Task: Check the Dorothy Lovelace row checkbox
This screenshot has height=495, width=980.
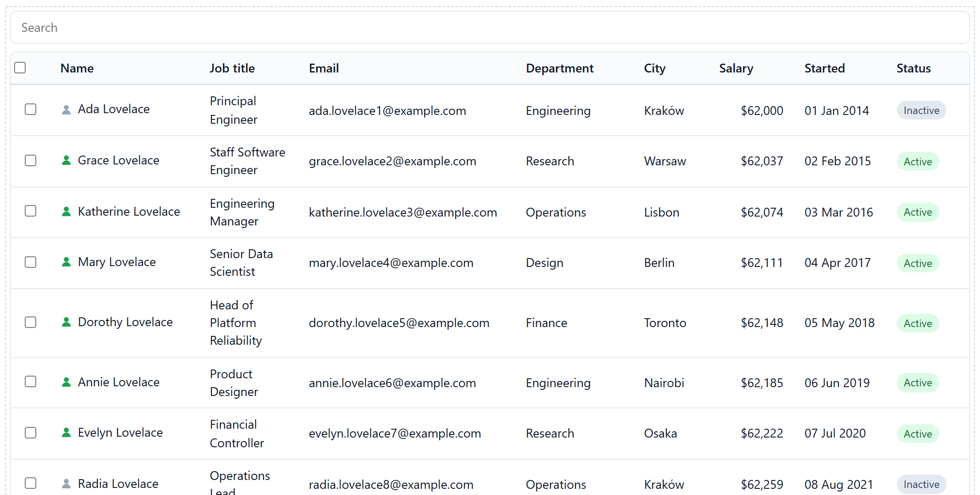Action: [x=31, y=322]
